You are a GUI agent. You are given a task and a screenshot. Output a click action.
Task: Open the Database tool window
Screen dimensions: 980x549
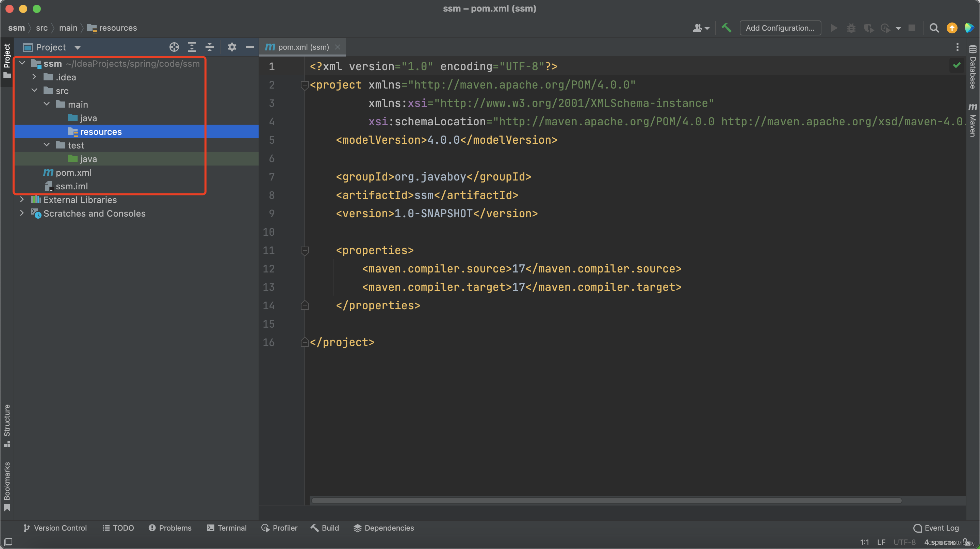(x=973, y=68)
